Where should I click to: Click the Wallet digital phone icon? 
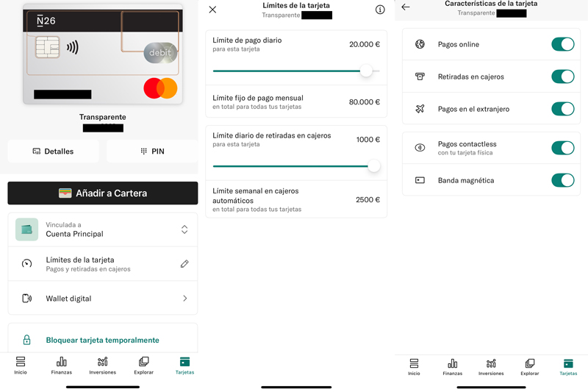(27, 299)
